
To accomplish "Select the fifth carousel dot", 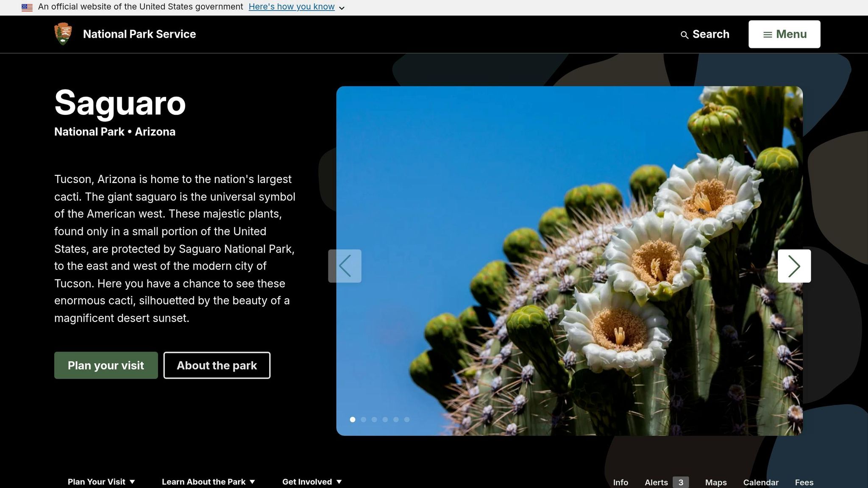I will (396, 419).
